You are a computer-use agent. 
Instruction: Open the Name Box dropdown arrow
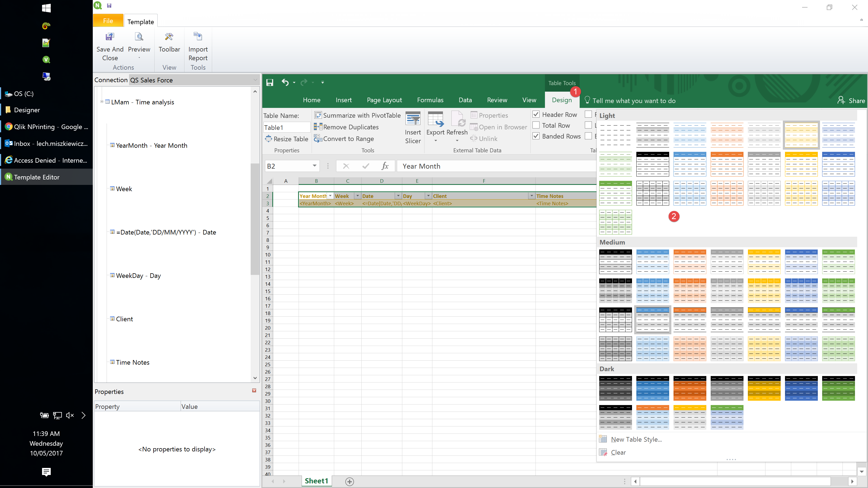[x=314, y=166]
